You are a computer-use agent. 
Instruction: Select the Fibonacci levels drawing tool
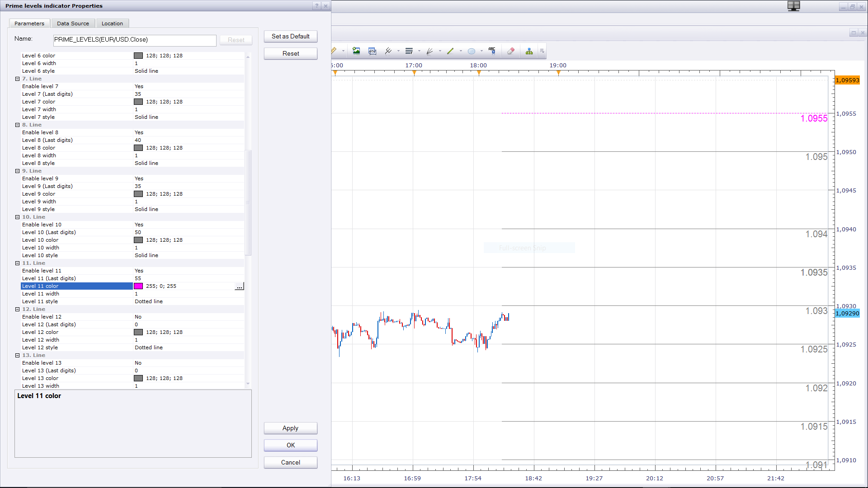coord(409,51)
